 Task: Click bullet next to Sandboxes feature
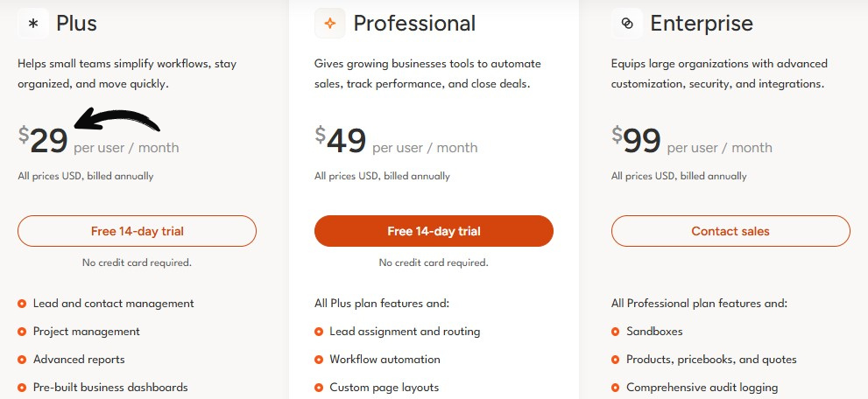click(616, 332)
